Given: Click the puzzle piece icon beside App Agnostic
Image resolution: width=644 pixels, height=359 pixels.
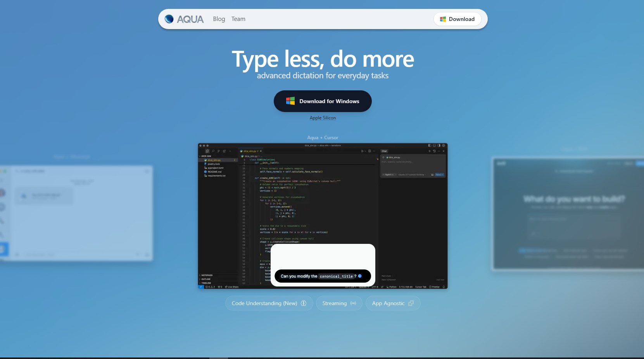Looking at the screenshot, I should pyautogui.click(x=411, y=303).
